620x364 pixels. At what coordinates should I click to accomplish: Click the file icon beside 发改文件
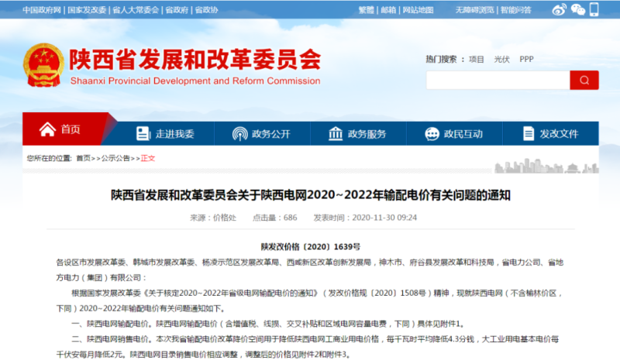tap(529, 133)
